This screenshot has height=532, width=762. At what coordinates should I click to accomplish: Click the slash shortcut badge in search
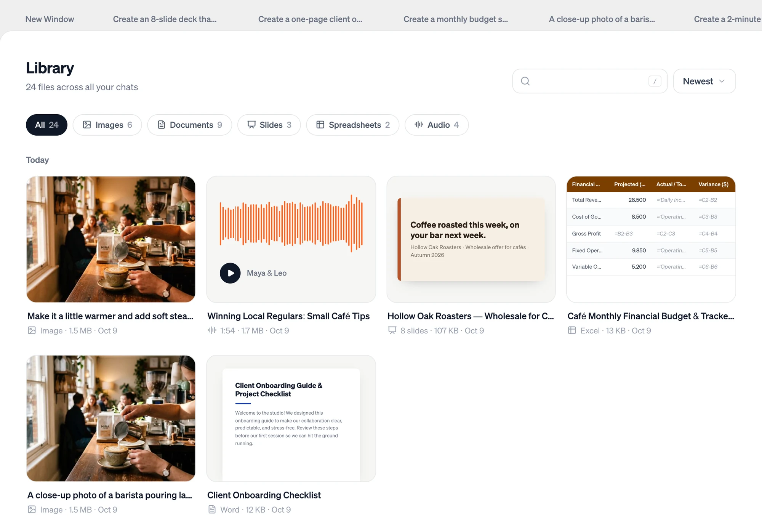[655, 81]
